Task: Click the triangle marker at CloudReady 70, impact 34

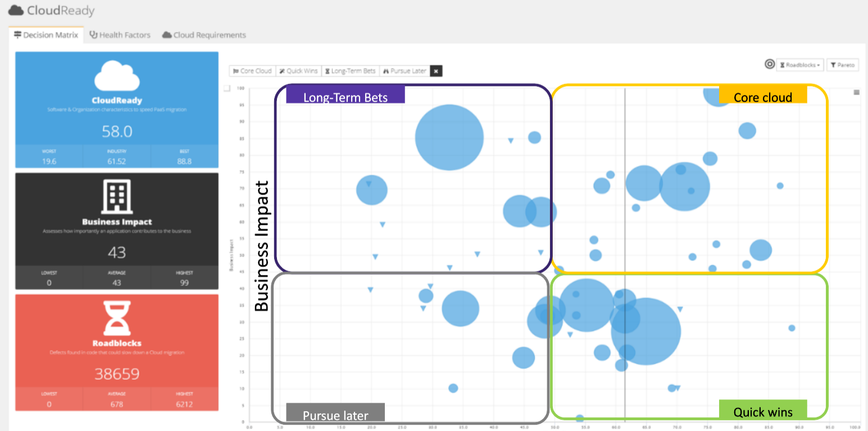Action: 680,309
